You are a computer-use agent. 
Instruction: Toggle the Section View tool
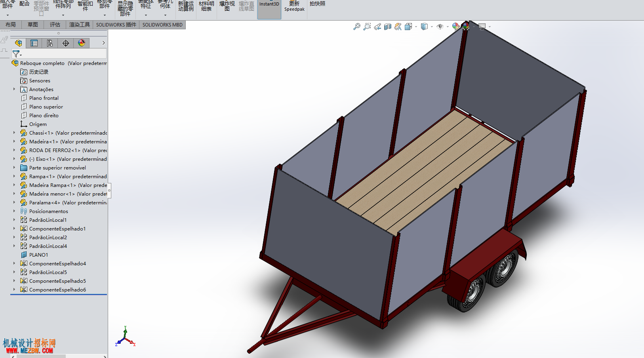pyautogui.click(x=388, y=27)
